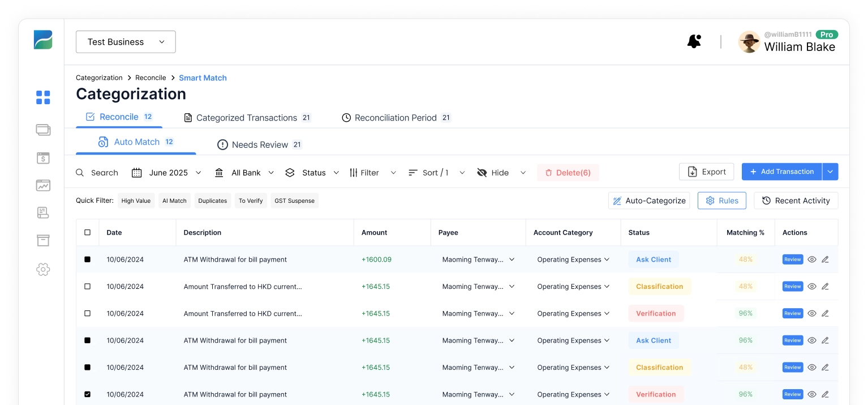Expand the All Bank filter dropdown
Image resolution: width=868 pixels, height=405 pixels.
coord(244,173)
